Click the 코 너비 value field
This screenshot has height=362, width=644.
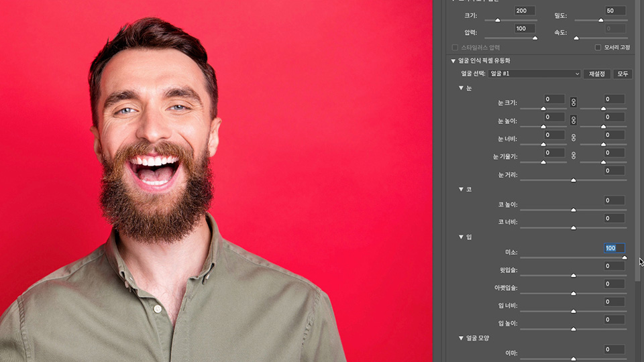pos(614,219)
